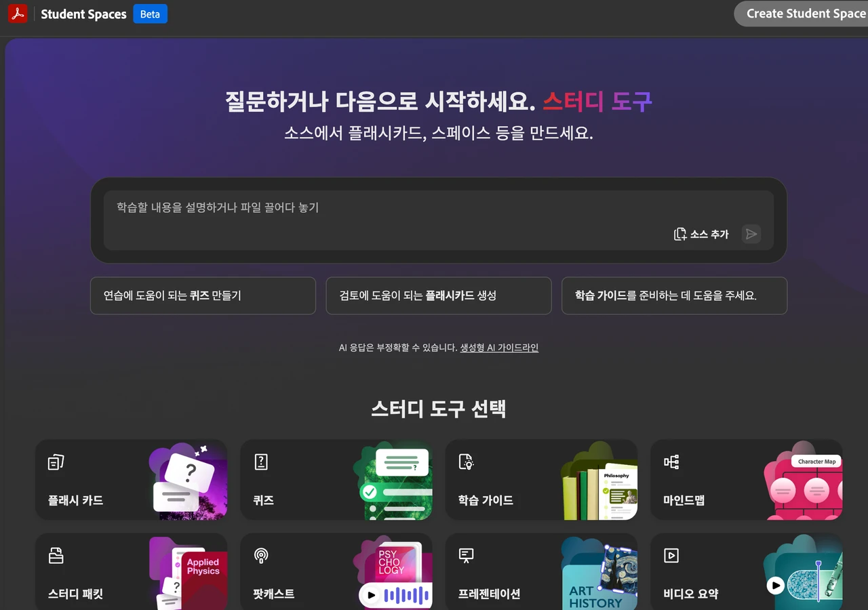Click the 스터디 패킷 icon

pyautogui.click(x=56, y=556)
